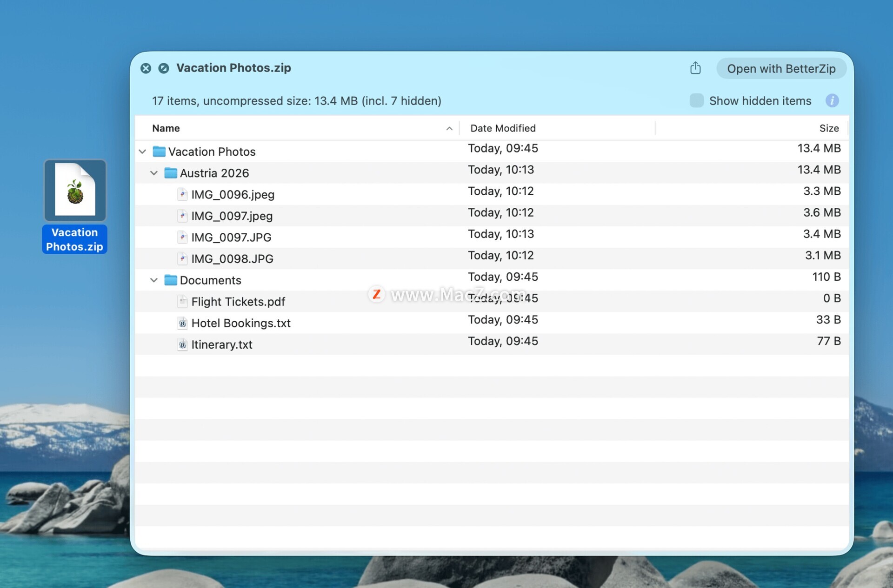Screen dimensions: 893x588
Task: Click the Vacation Photos.zip window title
Action: pos(233,68)
